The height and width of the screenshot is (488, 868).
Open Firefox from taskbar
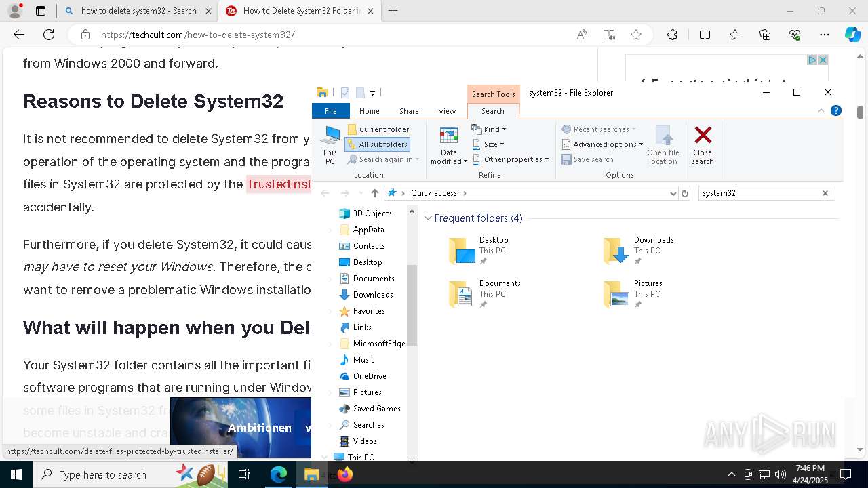(x=345, y=474)
